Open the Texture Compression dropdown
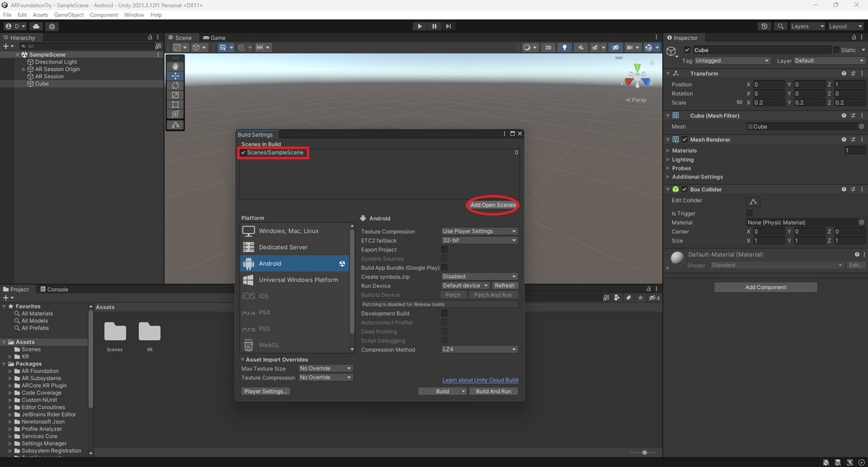 (x=480, y=232)
